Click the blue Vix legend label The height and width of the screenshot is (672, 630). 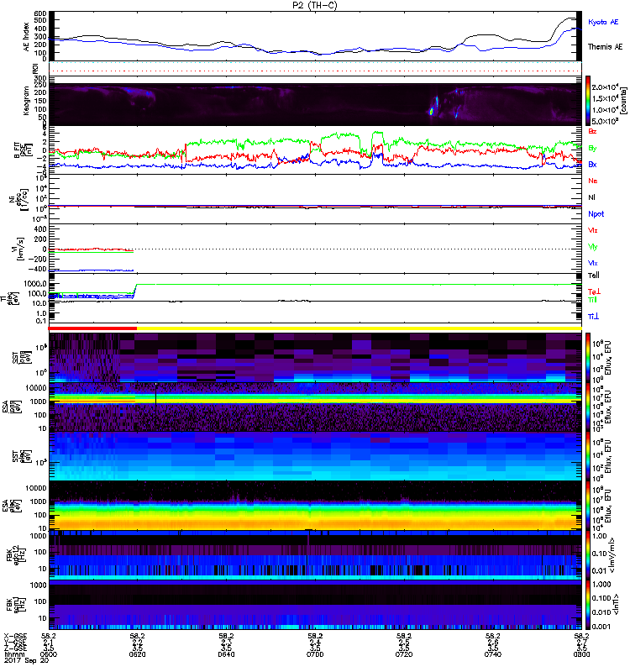(x=593, y=263)
